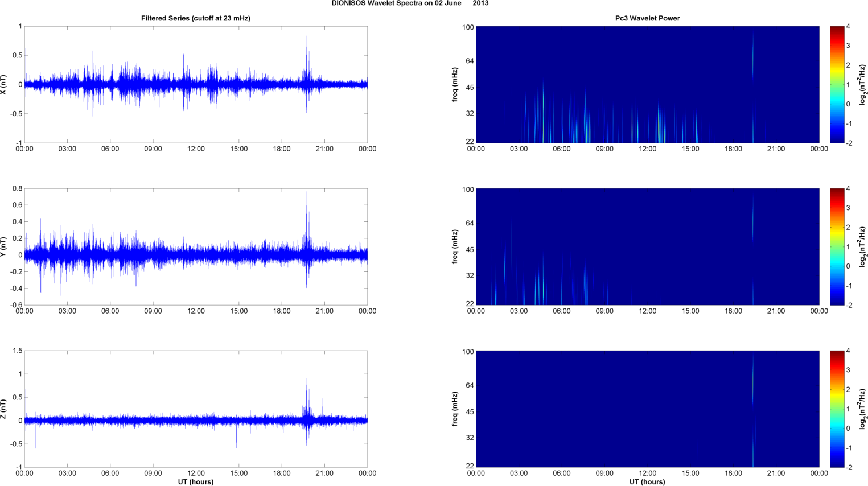868x486 pixels.
Task: Click the bright X wavelet streak near 11:00 UT
Action: [632, 124]
